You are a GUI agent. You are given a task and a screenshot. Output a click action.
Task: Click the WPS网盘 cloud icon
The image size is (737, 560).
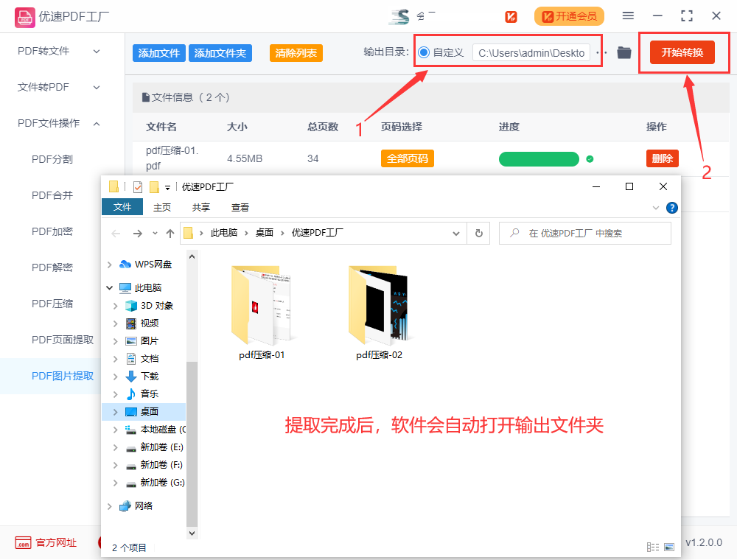point(125,265)
